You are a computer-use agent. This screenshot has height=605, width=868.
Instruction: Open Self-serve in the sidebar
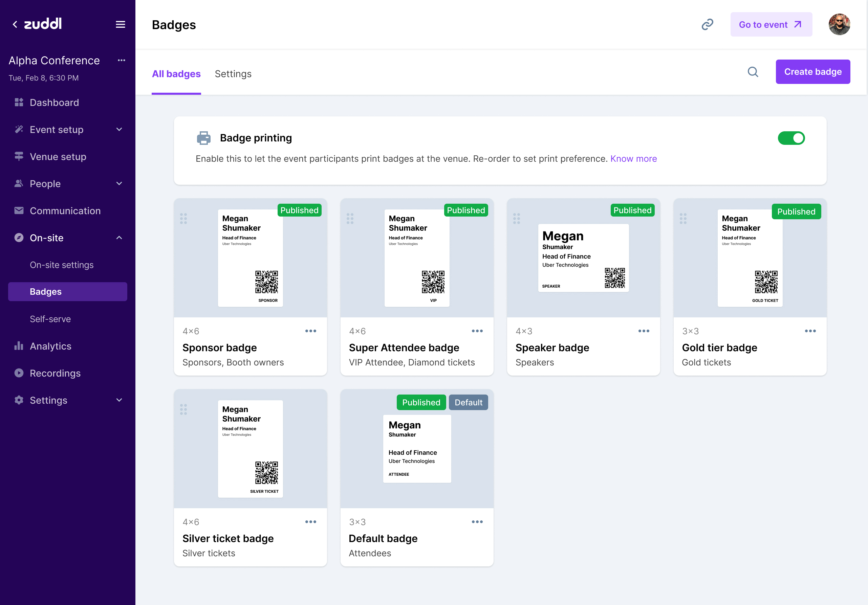[50, 319]
